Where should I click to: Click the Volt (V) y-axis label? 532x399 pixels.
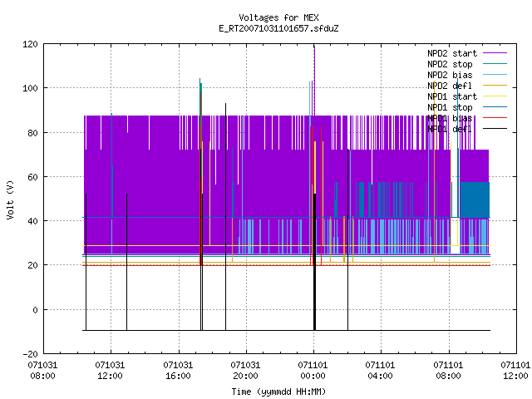(10, 199)
